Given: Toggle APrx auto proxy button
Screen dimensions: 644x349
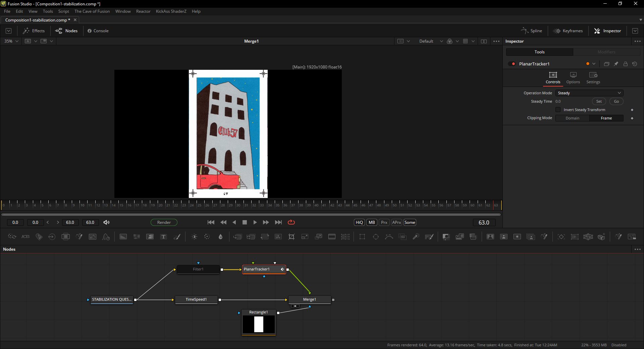Looking at the screenshot, I should 396,222.
